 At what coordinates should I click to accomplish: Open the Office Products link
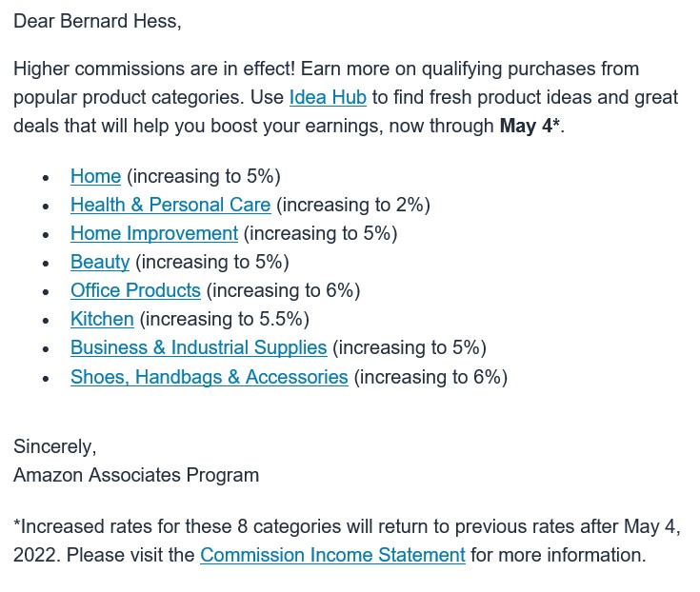point(135,290)
